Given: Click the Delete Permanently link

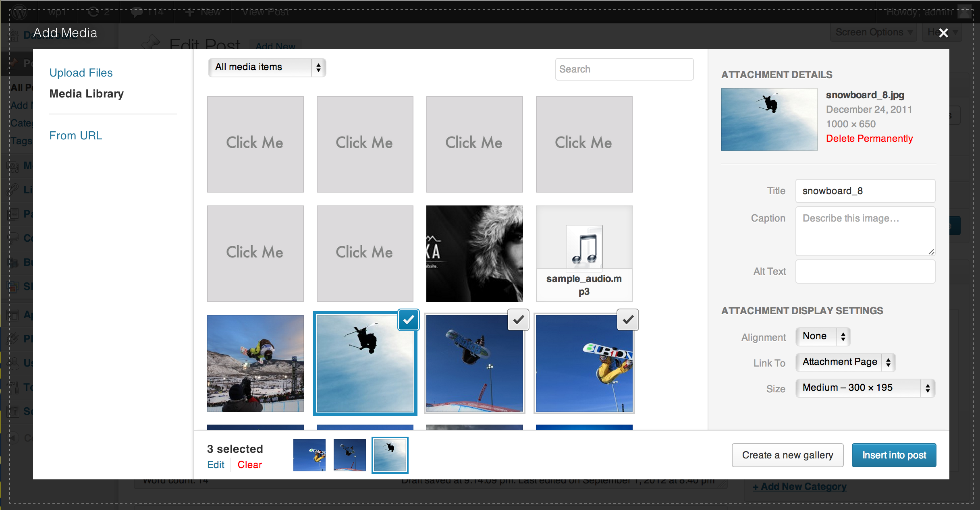Looking at the screenshot, I should point(869,139).
